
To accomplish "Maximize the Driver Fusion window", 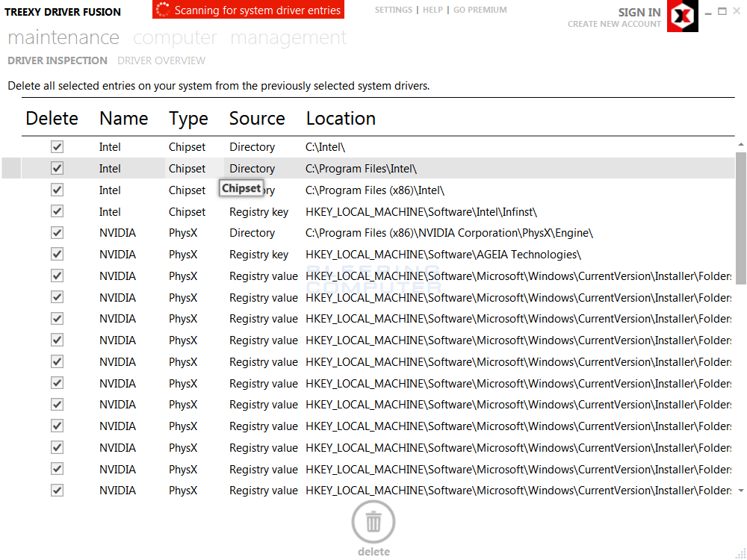I will [x=722, y=11].
